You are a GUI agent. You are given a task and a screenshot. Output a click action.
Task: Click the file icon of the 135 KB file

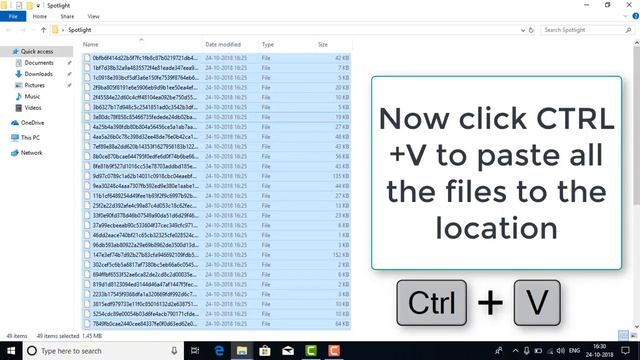87,176
